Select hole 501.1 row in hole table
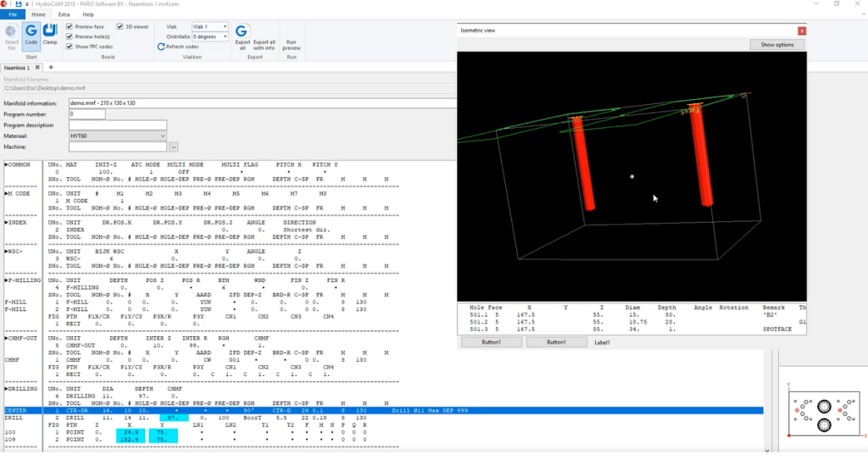Viewport: 868px width, 465px height. [x=632, y=314]
